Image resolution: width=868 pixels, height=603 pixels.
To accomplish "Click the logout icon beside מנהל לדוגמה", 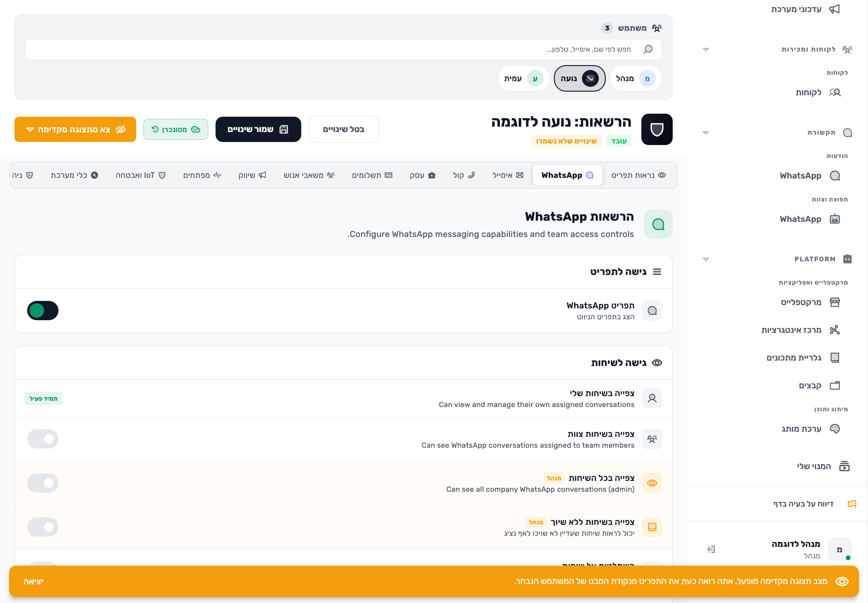I will [x=711, y=549].
